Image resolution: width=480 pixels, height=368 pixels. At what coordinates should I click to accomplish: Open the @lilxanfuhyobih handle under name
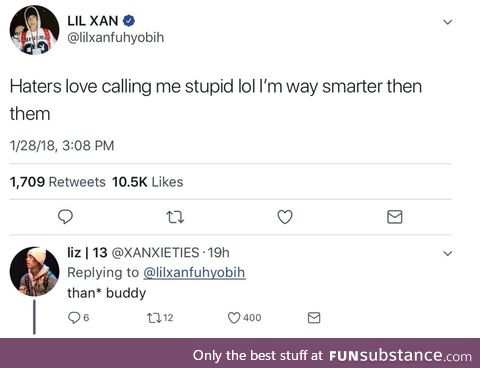coord(116,38)
